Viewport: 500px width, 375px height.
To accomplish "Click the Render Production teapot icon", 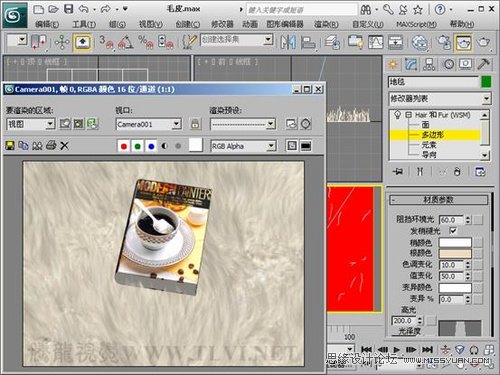I will (x=483, y=43).
